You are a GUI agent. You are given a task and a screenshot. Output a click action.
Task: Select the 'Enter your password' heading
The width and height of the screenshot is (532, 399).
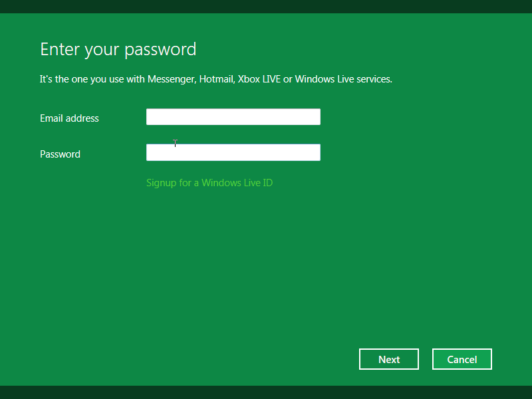[x=118, y=49]
